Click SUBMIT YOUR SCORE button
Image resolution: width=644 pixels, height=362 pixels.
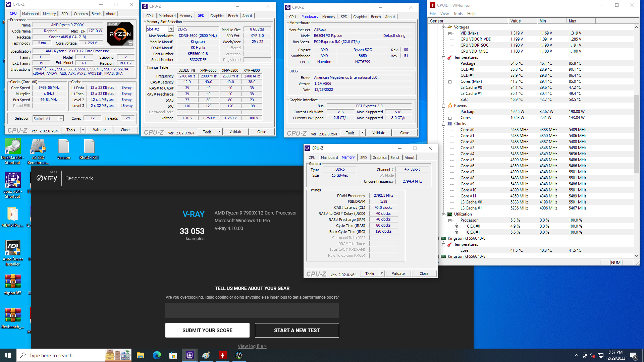207,330
